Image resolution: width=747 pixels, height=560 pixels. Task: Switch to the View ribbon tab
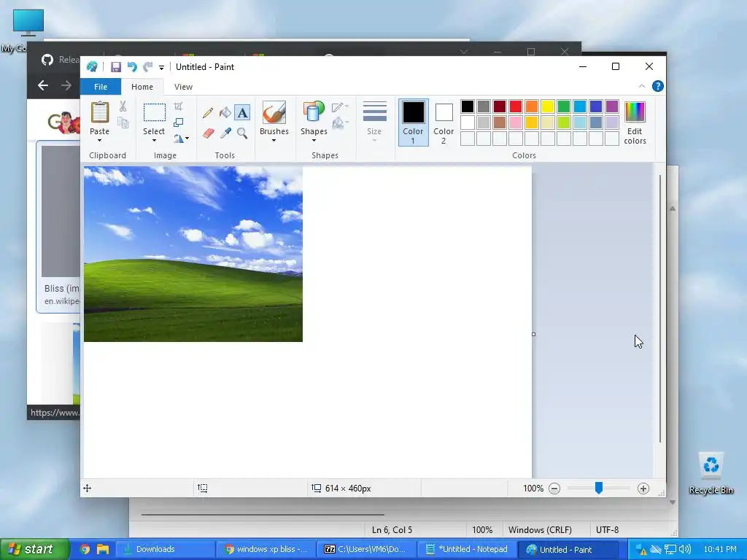tap(183, 87)
